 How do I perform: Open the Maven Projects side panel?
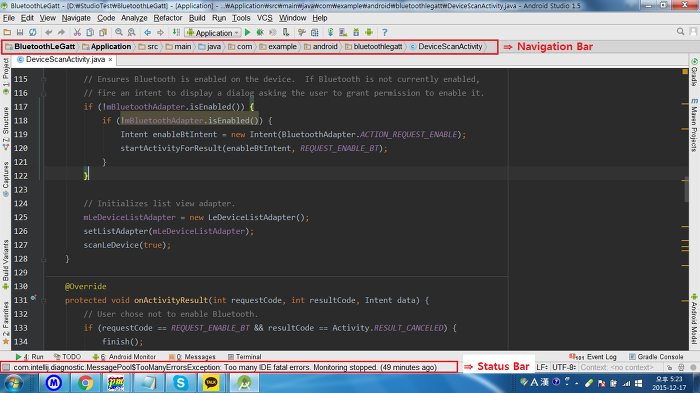(694, 125)
